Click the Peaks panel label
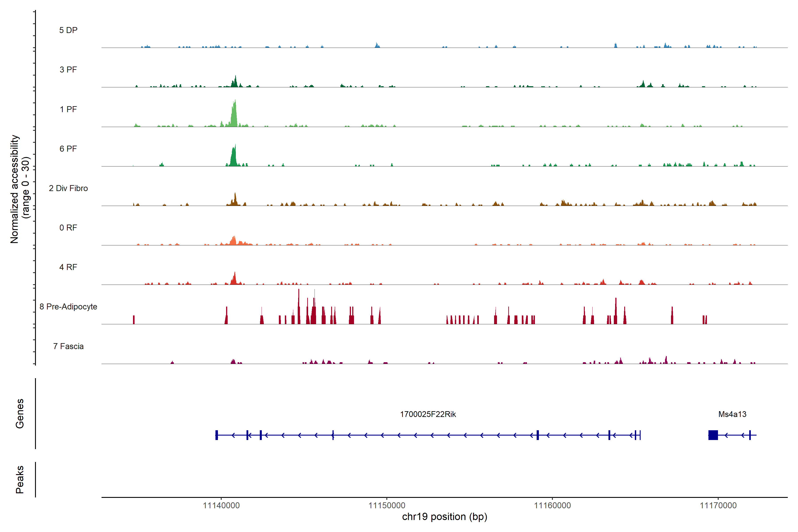798x532 pixels. click(x=20, y=479)
